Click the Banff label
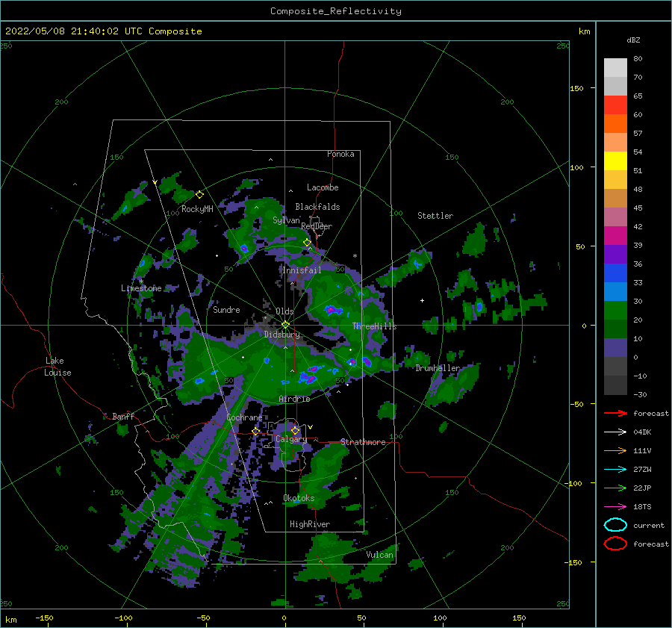 click(123, 416)
